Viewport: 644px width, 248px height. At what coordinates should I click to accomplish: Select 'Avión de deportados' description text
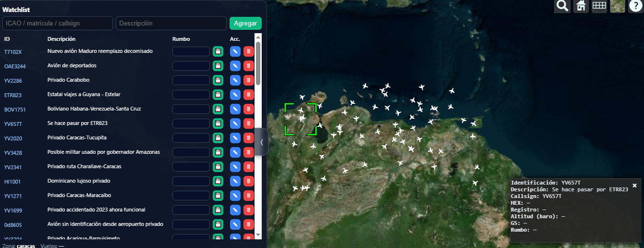(72, 65)
